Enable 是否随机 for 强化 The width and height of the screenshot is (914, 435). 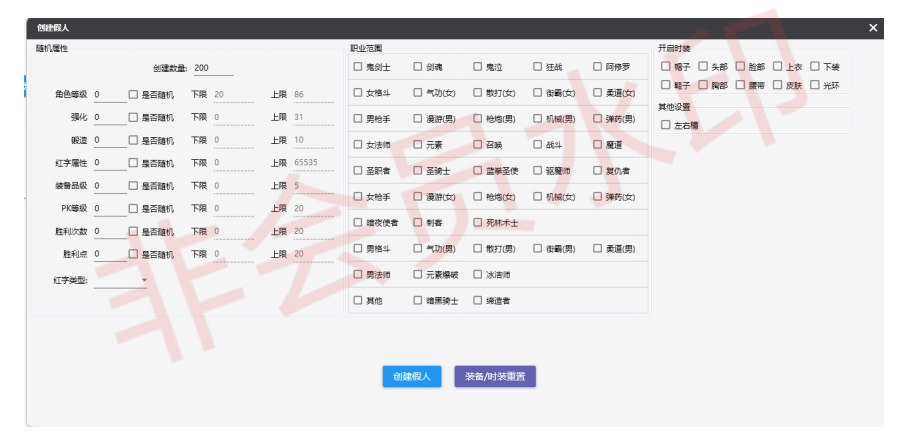pyautogui.click(x=133, y=117)
